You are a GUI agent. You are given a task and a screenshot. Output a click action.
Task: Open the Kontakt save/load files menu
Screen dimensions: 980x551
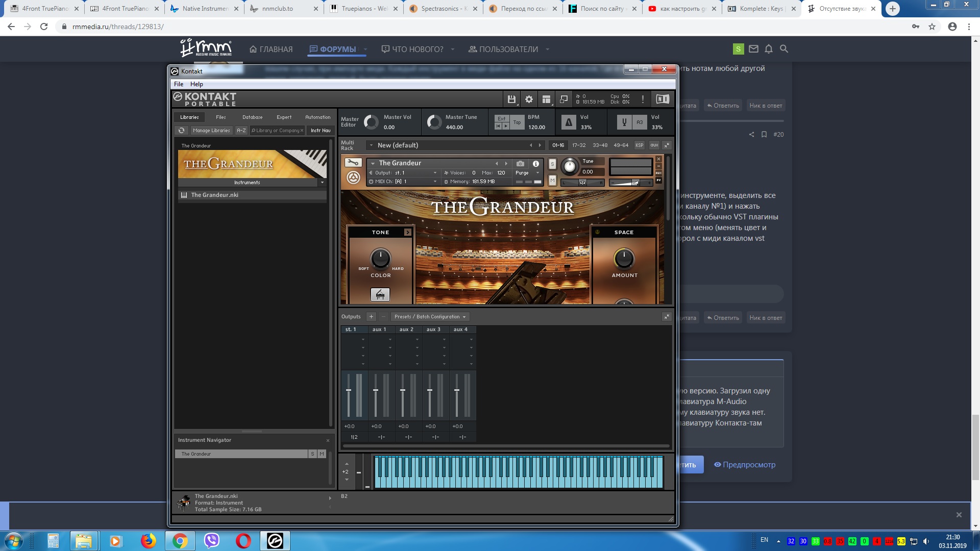(x=511, y=99)
